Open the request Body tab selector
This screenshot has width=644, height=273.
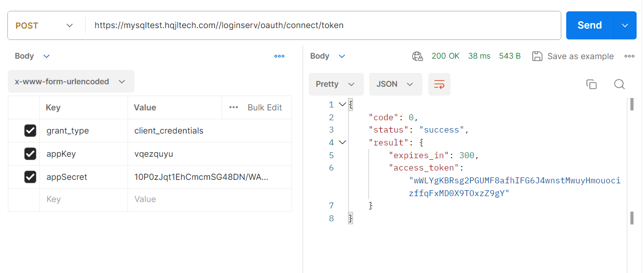(32, 56)
